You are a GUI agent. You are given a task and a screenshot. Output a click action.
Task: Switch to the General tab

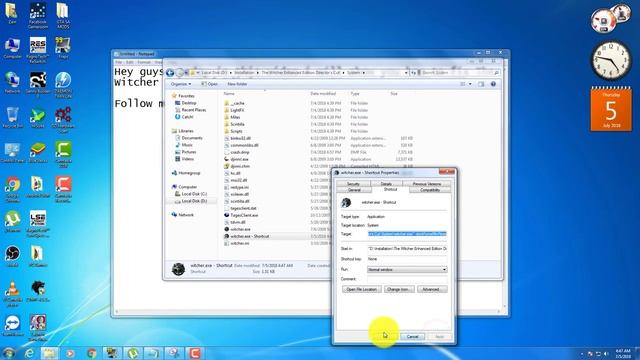[354, 190]
